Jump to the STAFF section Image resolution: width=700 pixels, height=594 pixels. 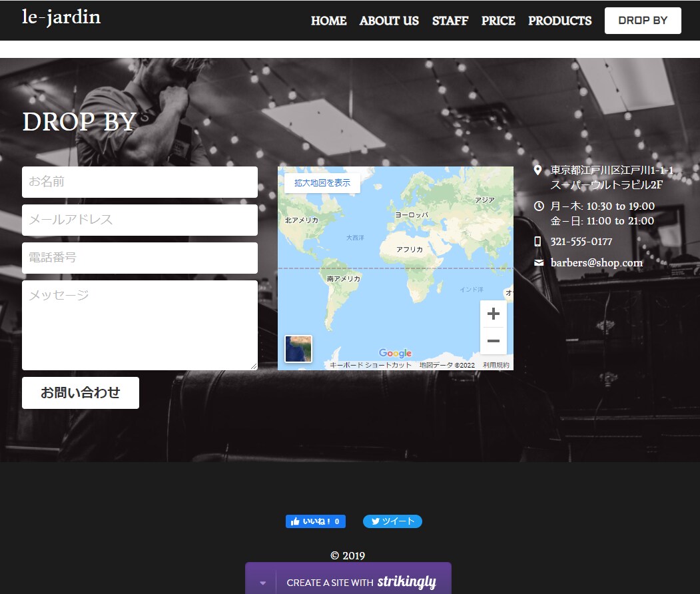coord(450,21)
